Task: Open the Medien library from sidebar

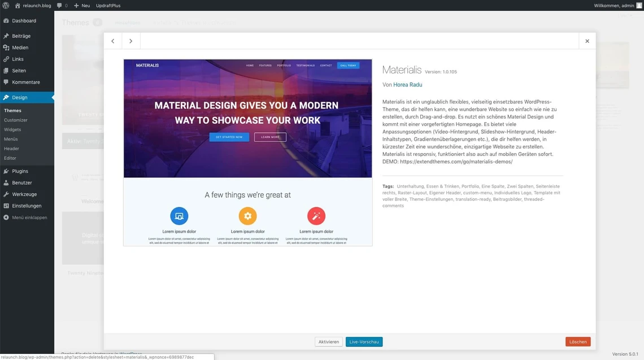Action: click(20, 47)
